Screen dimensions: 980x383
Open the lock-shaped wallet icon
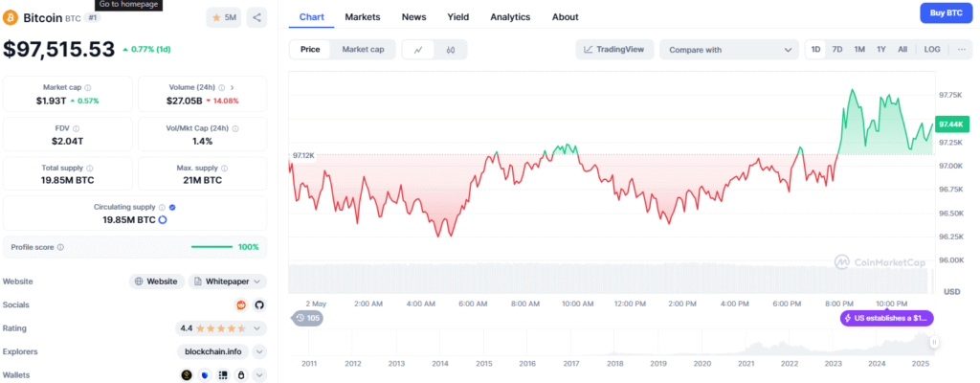coord(241,375)
